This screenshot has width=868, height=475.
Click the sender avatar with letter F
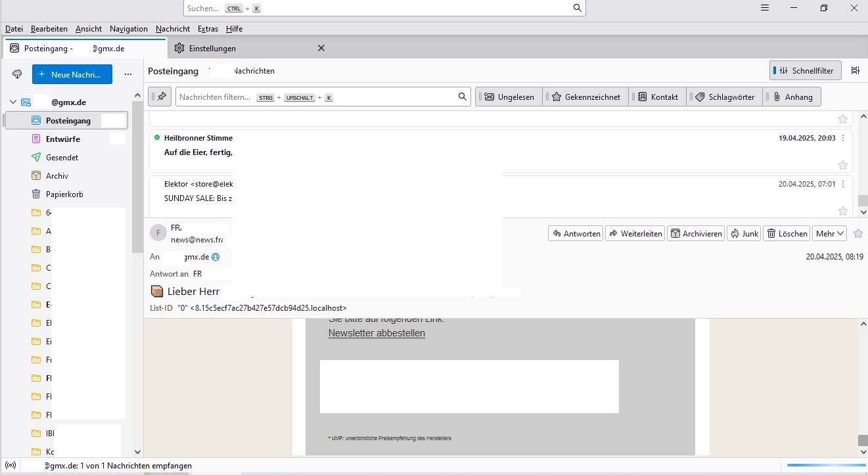pyautogui.click(x=158, y=233)
